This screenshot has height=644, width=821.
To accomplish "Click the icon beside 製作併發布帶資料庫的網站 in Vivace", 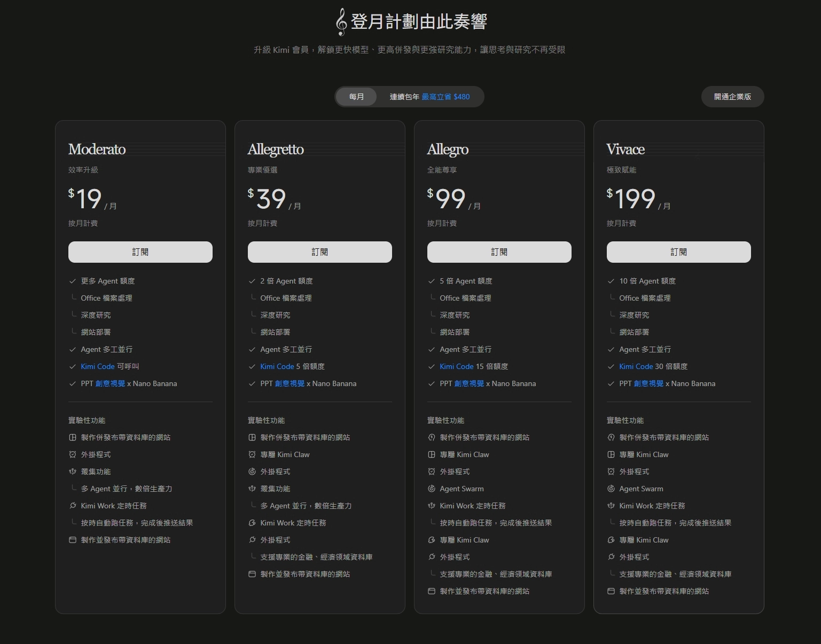I will pyautogui.click(x=611, y=437).
